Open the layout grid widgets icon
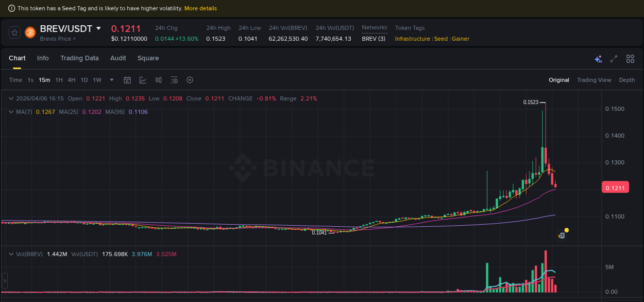This screenshot has height=302, width=644. 630,59
